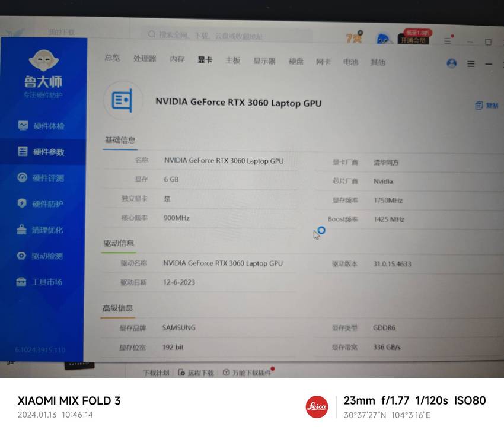This screenshot has height=436, width=504.
Task: Click the background window search box
Action: click(x=227, y=35)
